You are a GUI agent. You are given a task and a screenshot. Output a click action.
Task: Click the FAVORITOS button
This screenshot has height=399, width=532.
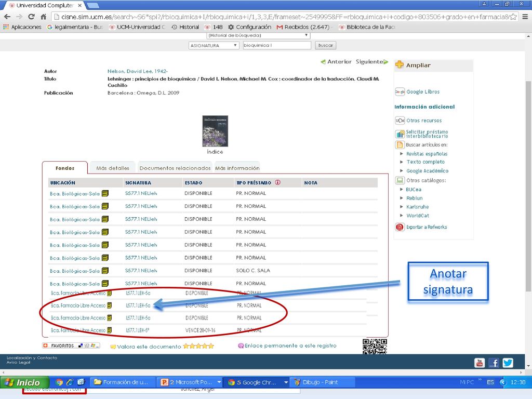tap(71, 345)
